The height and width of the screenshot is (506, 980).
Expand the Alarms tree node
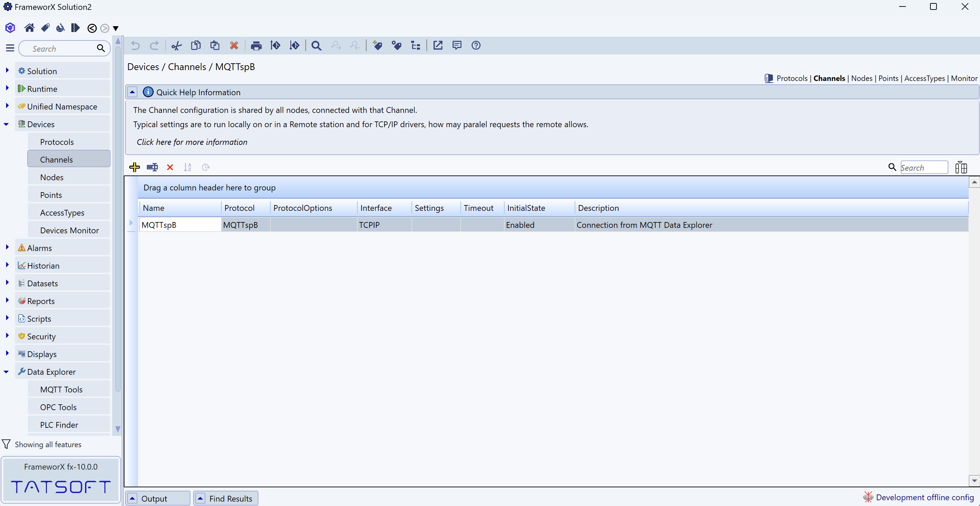(7, 247)
